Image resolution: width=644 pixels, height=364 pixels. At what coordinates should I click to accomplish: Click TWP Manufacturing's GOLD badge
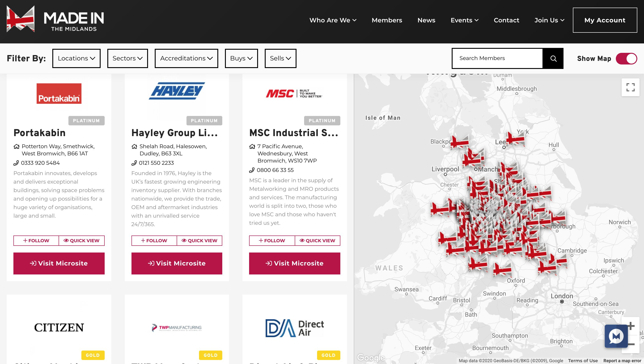click(x=210, y=355)
